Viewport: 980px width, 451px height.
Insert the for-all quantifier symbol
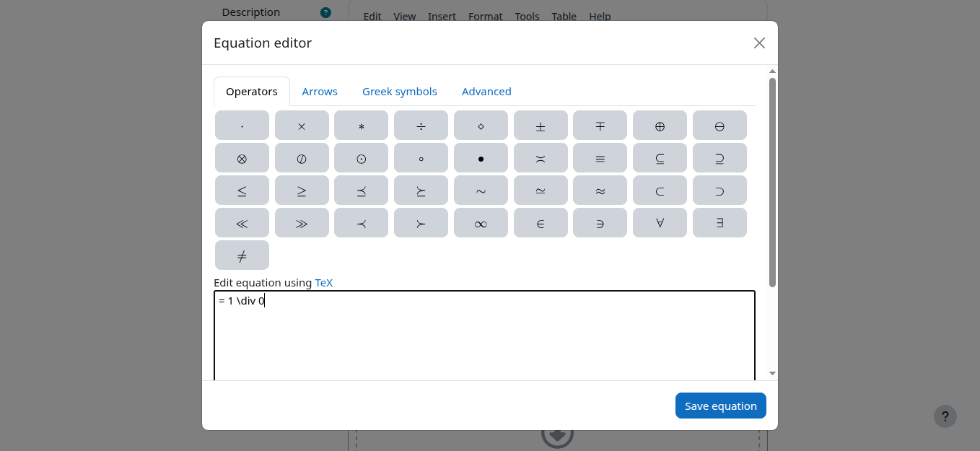[660, 223]
